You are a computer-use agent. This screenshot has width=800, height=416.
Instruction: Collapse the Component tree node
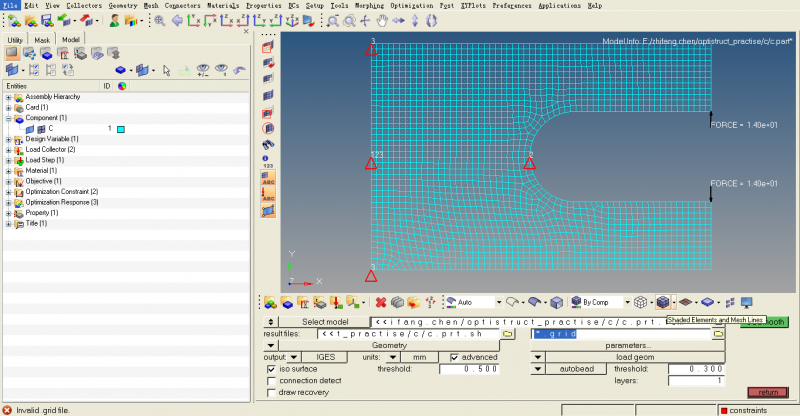[x=8, y=118]
